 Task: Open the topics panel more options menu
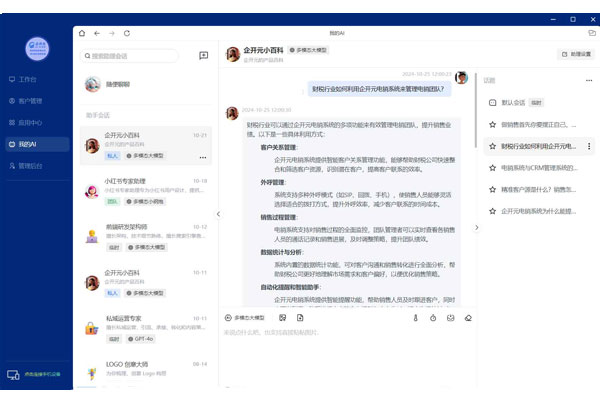589,80
